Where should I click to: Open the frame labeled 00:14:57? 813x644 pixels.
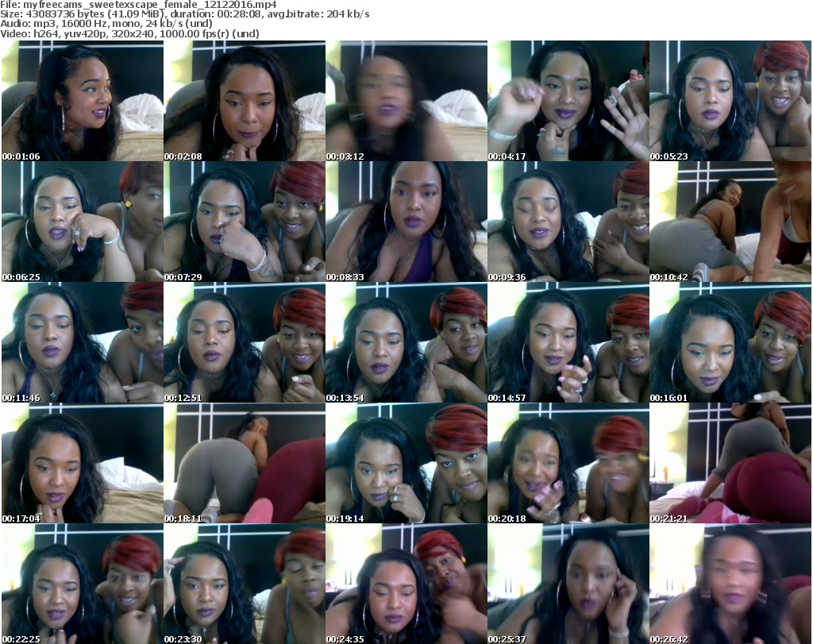[568, 343]
